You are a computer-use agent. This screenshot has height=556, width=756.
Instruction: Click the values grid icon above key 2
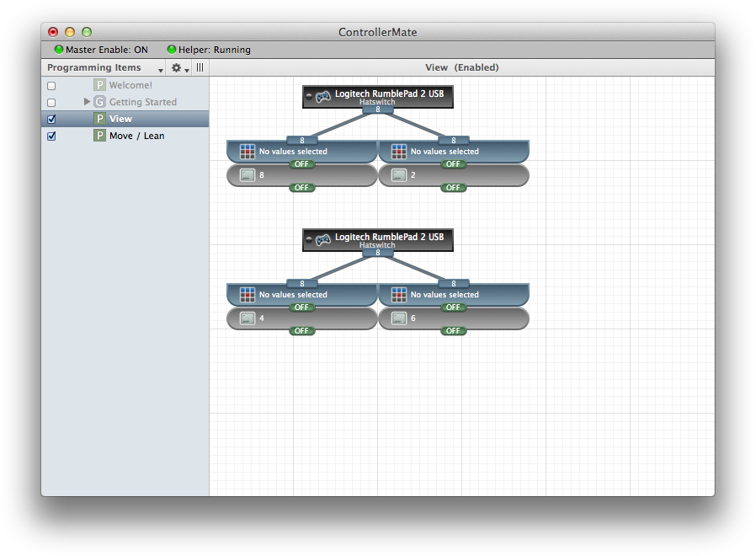pos(399,152)
